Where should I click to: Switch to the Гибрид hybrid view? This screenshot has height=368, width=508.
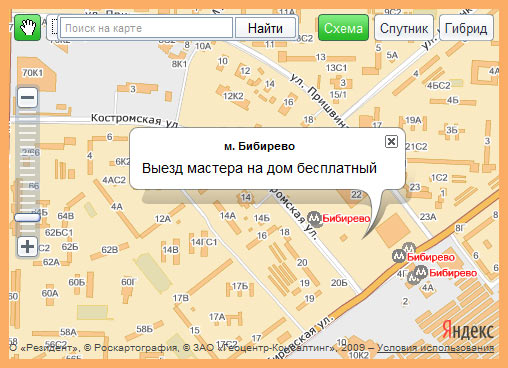(466, 28)
